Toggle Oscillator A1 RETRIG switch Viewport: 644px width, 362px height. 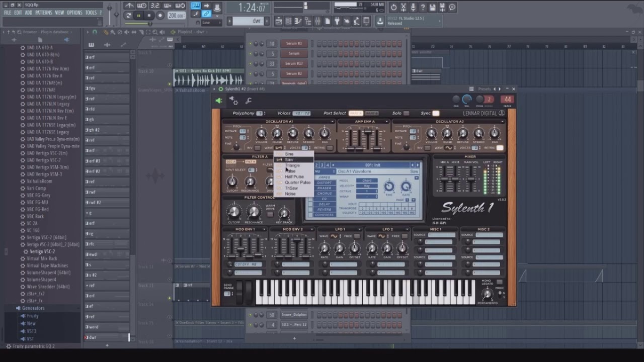[330, 148]
